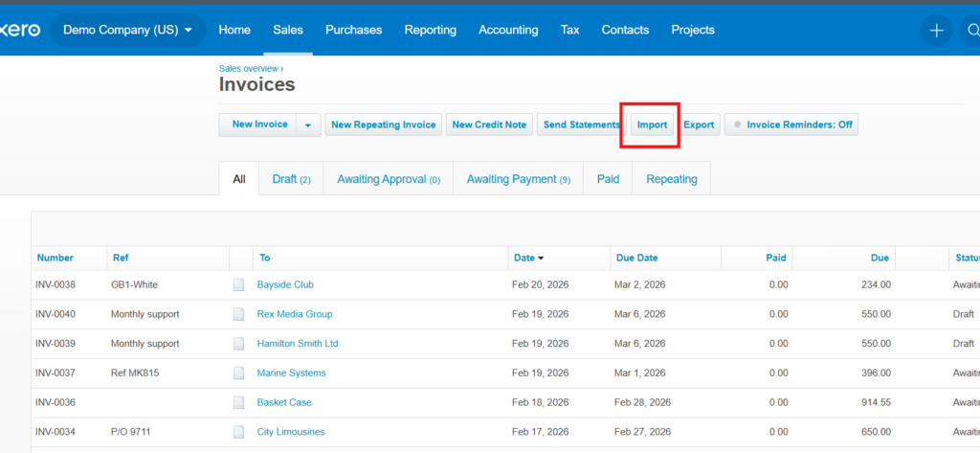Switch to the Repeating tab

672,179
